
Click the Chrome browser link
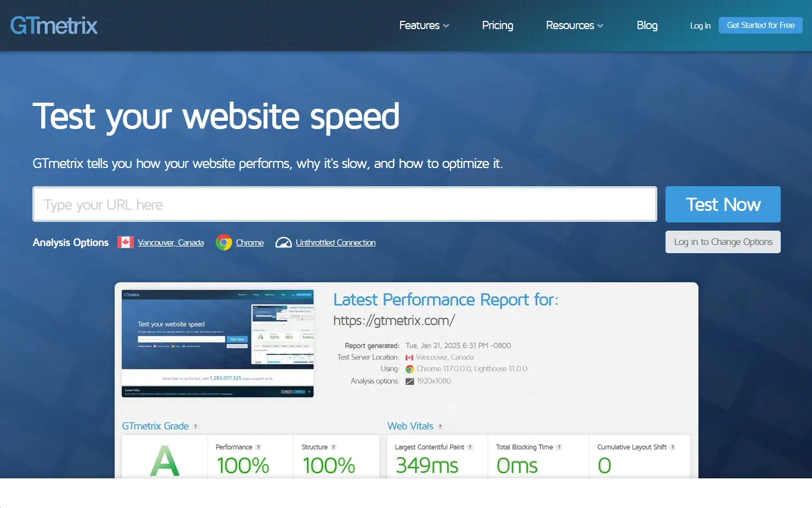pos(250,243)
